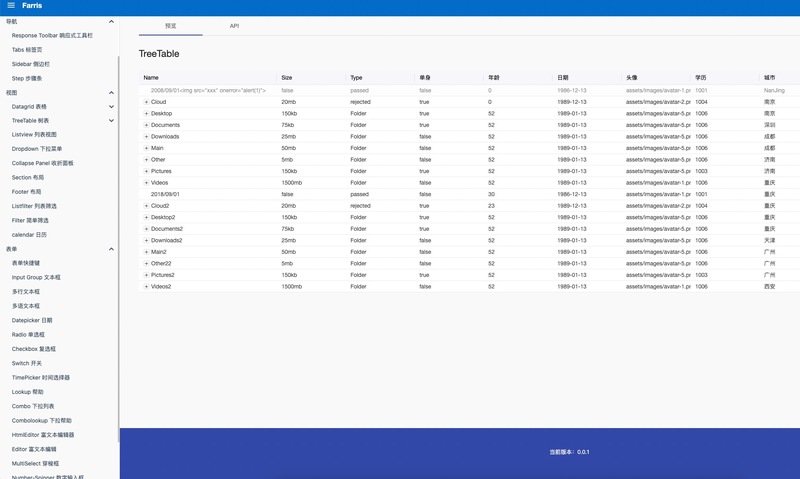Click the Size column header
800x479 pixels.
[287, 78]
